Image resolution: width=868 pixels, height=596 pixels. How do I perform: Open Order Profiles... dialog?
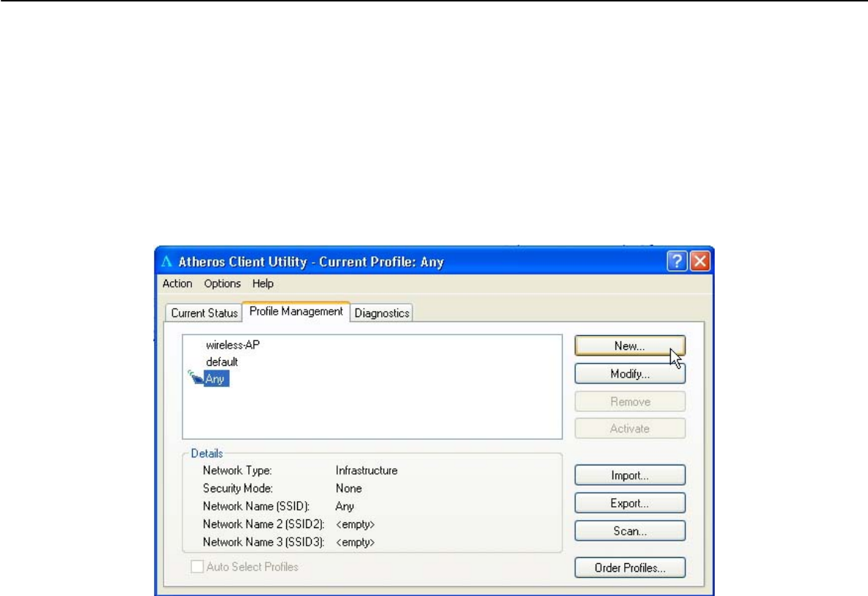630,568
